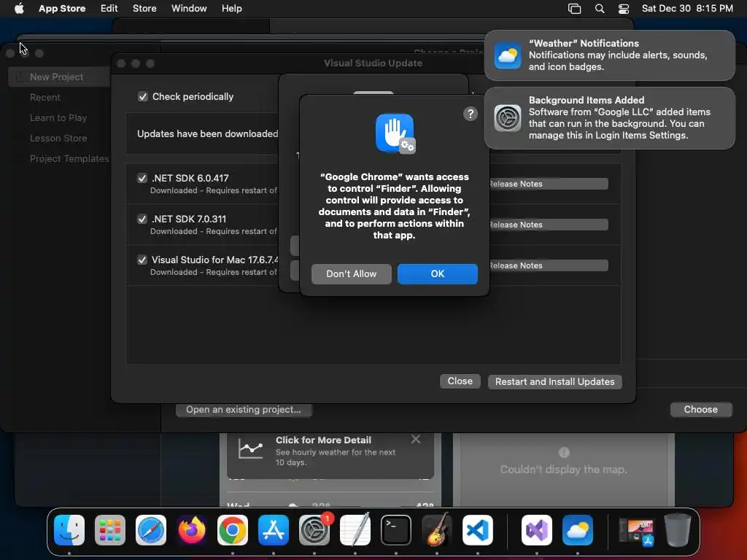Open Google Chrome in the Dock
747x560 pixels.
[233, 530]
